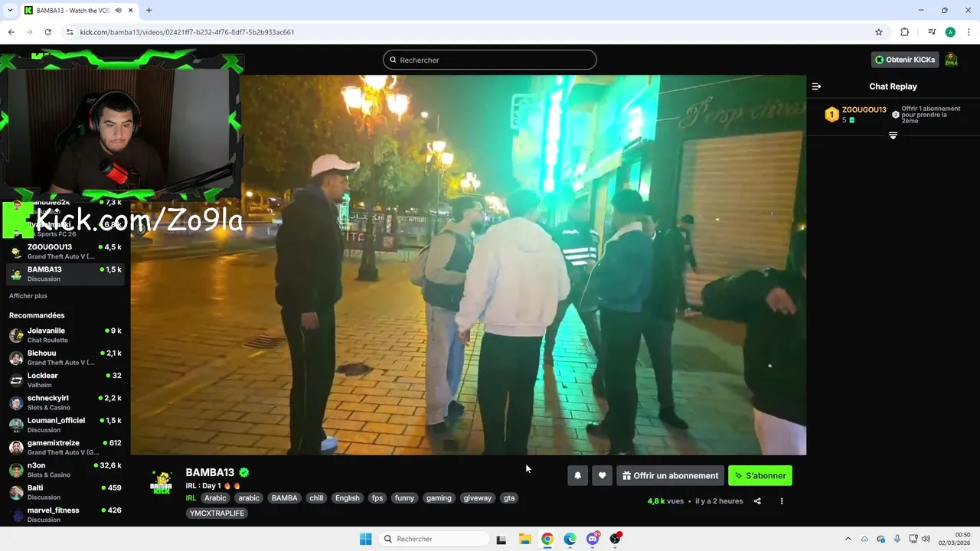Open OBS Studio from taskbar
Viewport: 980px width, 551px height.
click(615, 539)
